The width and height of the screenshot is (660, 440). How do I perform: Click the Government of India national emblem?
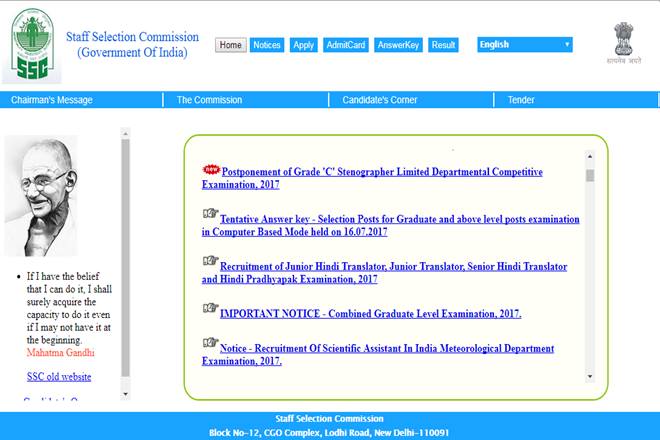pos(627,43)
